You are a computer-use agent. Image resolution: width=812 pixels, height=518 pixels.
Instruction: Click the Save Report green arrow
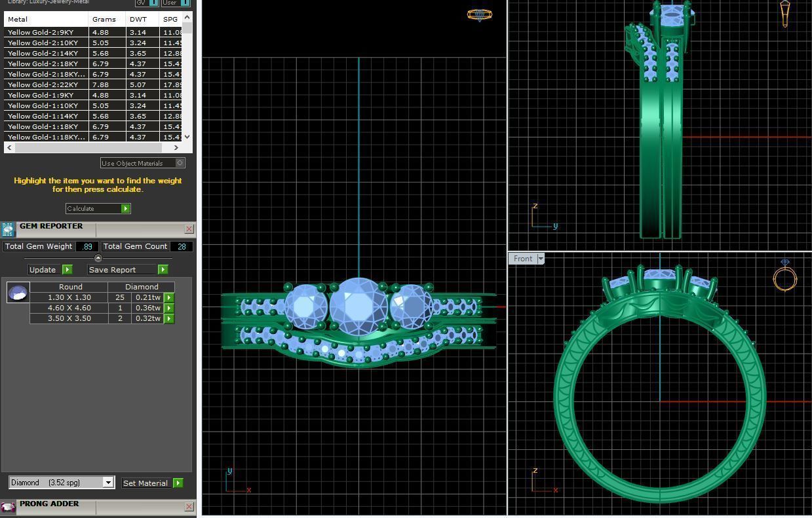coord(163,269)
